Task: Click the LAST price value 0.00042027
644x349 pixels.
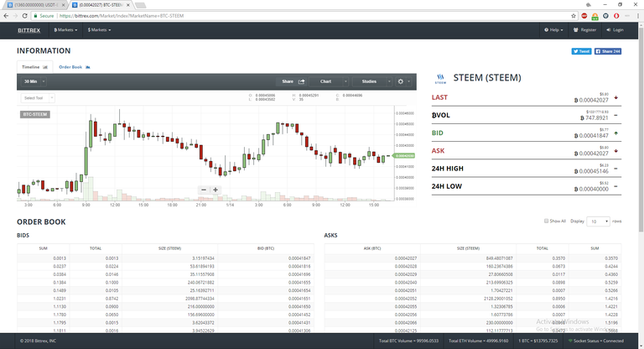Action: click(591, 101)
